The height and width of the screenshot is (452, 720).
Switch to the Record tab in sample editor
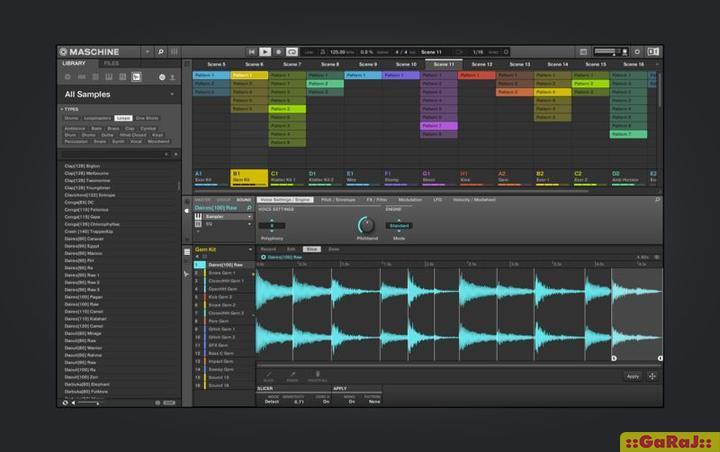coord(268,249)
